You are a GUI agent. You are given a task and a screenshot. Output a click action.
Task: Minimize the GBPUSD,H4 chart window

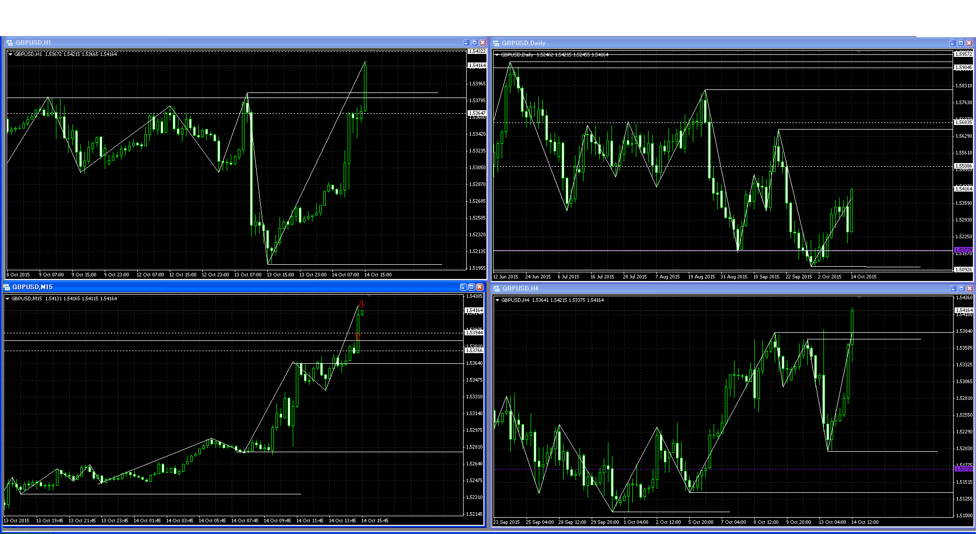953,289
